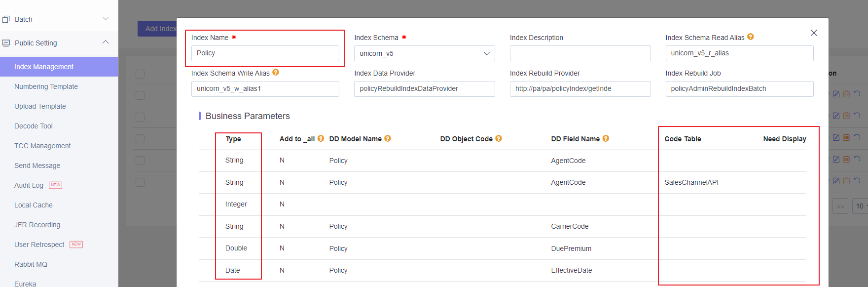The height and width of the screenshot is (287, 868).
Task: Click the last-page >> pagination button
Action: click(840, 206)
